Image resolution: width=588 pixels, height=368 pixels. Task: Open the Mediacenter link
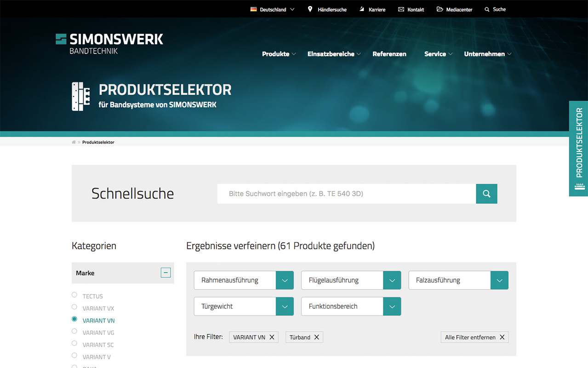(459, 10)
